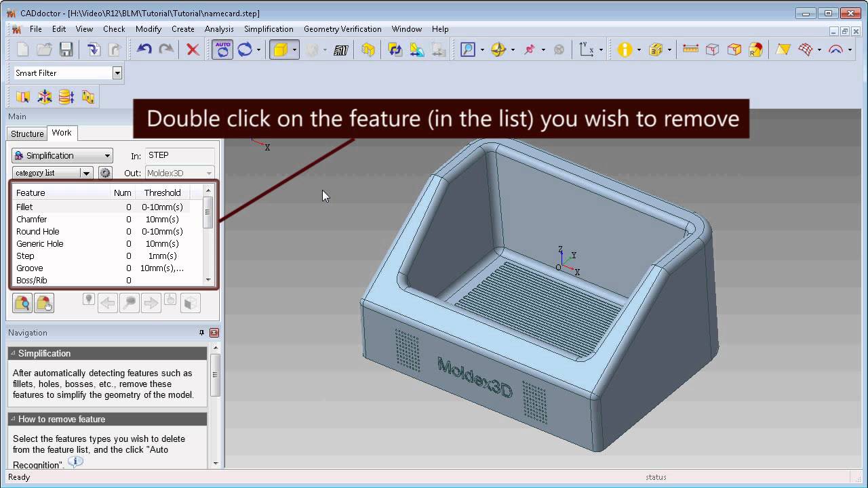Click the yellow 3D box query icon

click(655, 49)
